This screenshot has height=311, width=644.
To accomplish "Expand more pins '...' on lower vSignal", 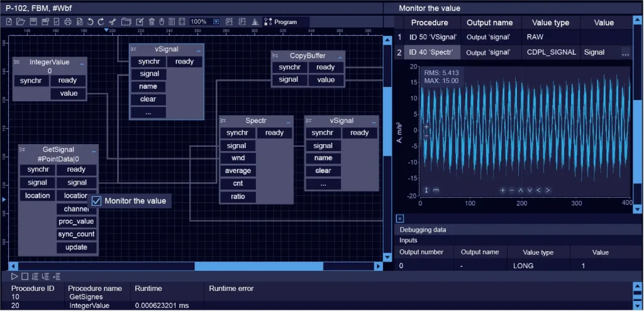I will click(323, 184).
